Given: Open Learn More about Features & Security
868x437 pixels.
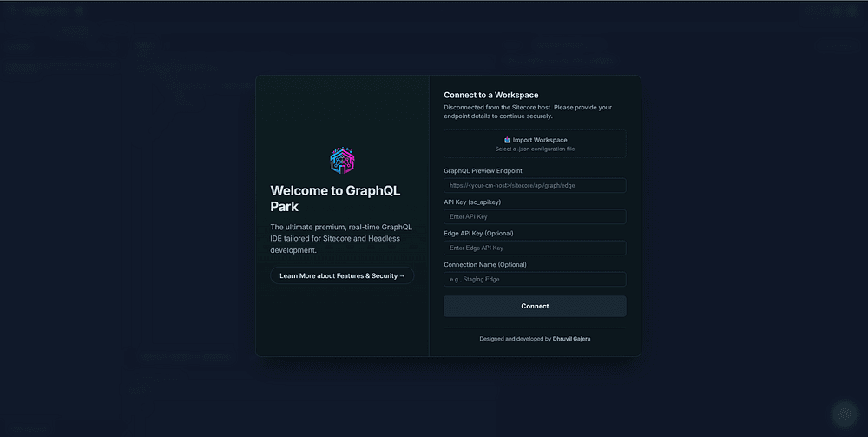Looking at the screenshot, I should [342, 275].
